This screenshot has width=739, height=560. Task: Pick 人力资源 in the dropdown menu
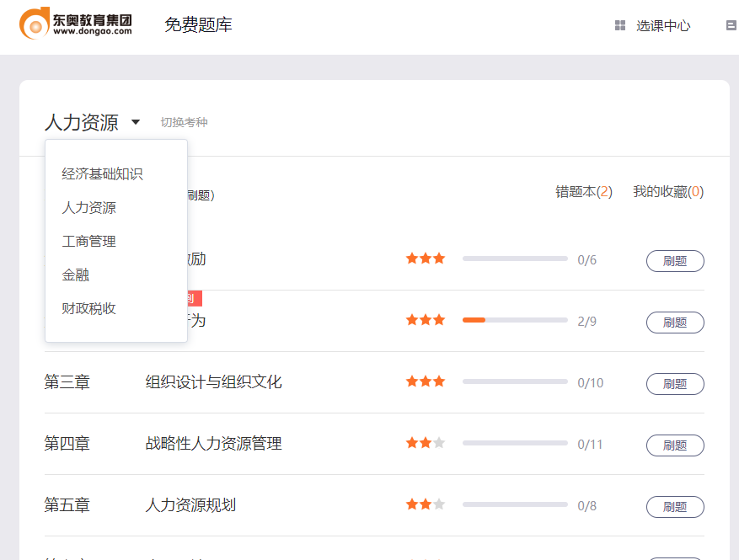click(88, 208)
